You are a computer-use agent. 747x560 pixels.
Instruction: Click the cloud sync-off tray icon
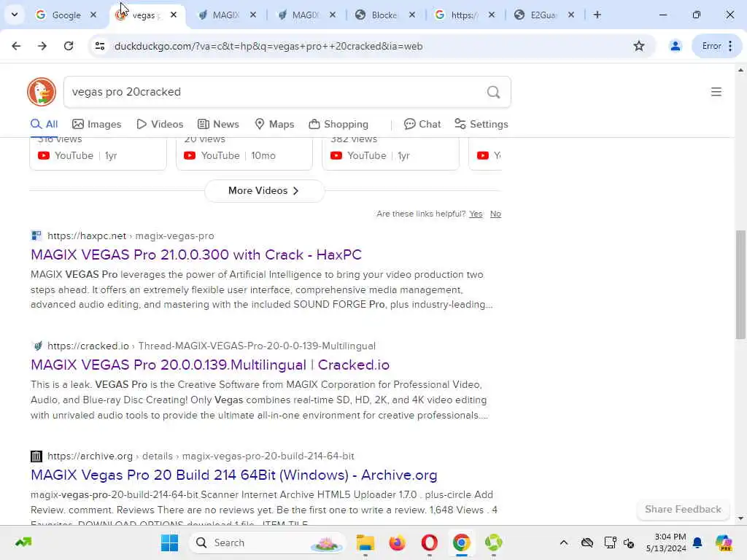(x=587, y=542)
